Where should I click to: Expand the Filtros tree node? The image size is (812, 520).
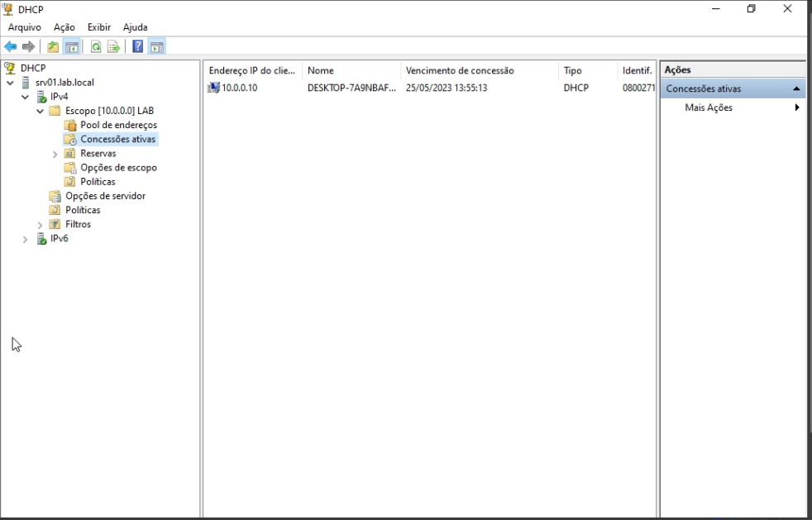(x=40, y=225)
